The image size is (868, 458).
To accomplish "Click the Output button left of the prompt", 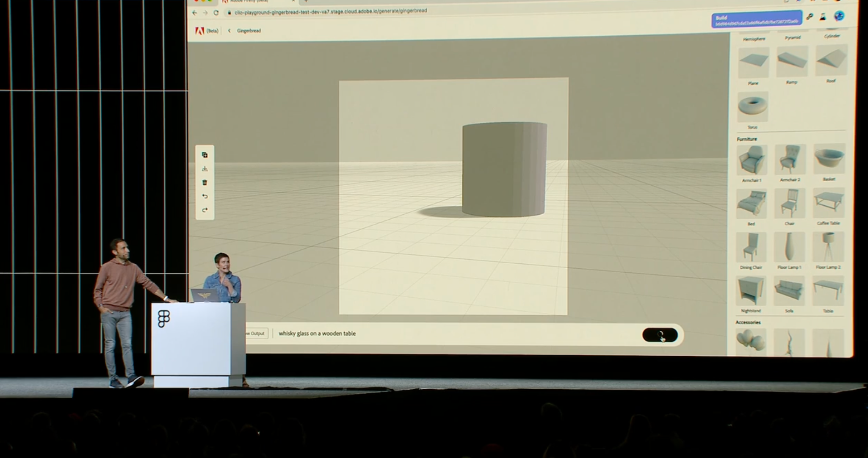I will [256, 333].
